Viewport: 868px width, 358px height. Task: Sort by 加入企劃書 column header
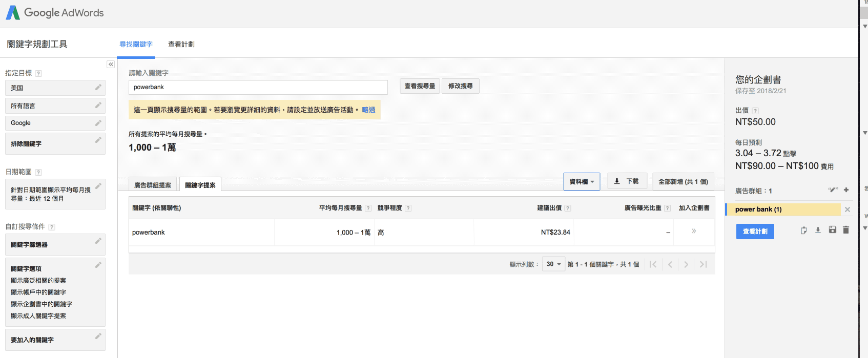pyautogui.click(x=694, y=208)
